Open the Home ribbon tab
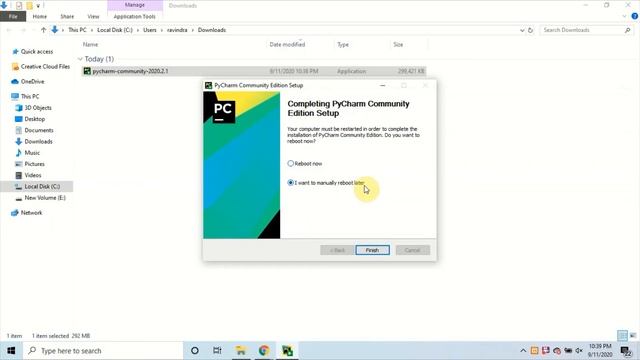 (x=40, y=16)
